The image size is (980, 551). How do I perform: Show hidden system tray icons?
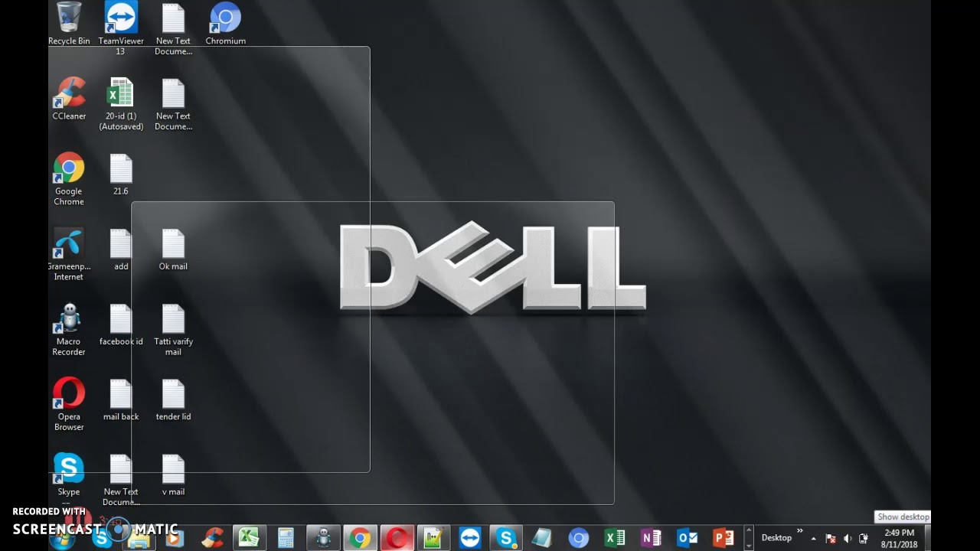click(814, 539)
